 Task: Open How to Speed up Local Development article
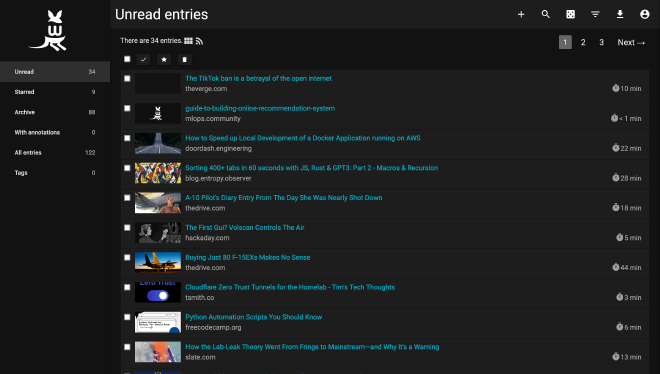click(x=303, y=138)
